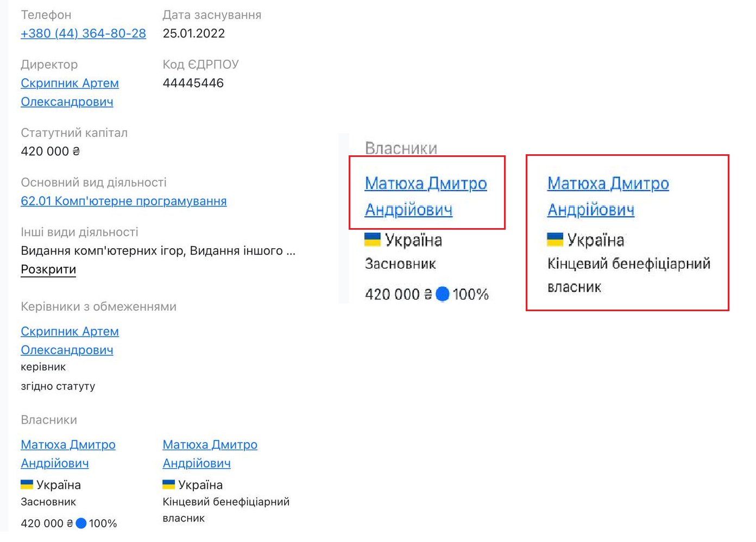Click blue share circle beside small 100%

pos(81,523)
